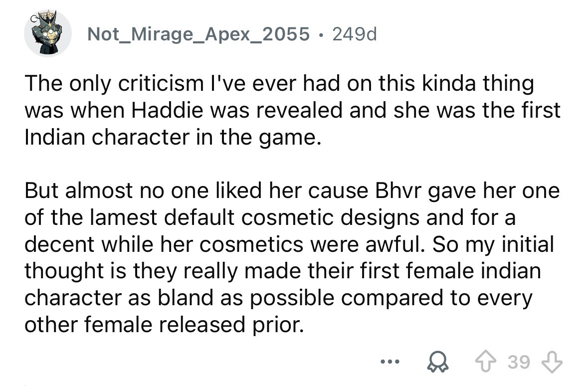Open the commenter's avatar picture

click(x=47, y=33)
